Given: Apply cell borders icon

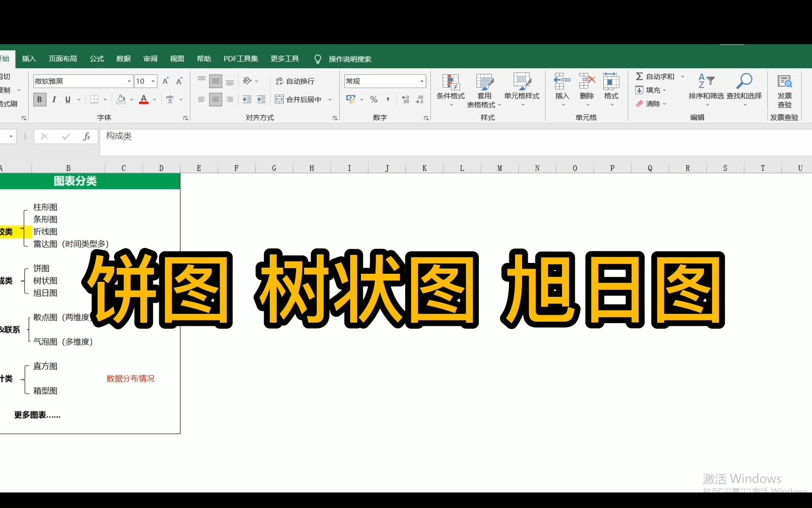Looking at the screenshot, I should coord(94,99).
